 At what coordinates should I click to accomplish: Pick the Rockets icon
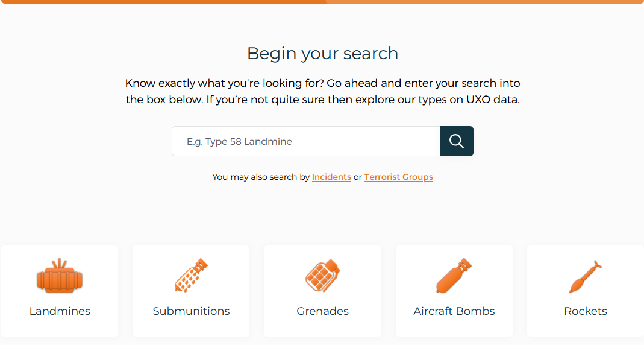pyautogui.click(x=585, y=277)
